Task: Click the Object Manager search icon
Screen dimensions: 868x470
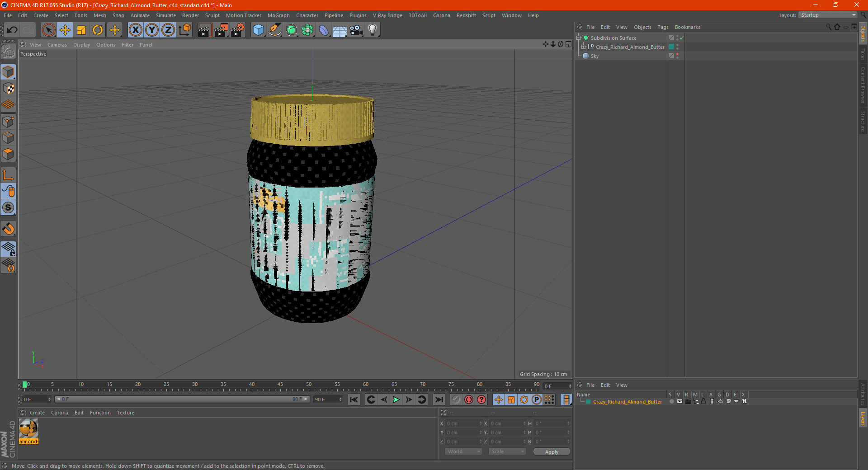Action: pos(829,27)
